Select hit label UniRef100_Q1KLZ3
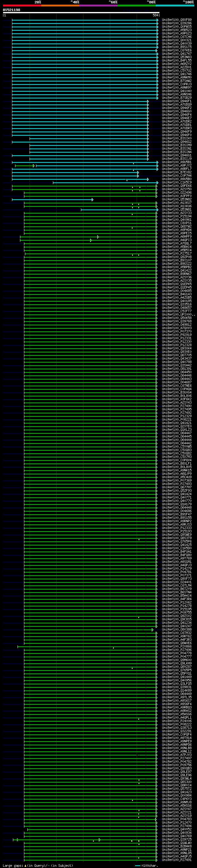 point(176,430)
